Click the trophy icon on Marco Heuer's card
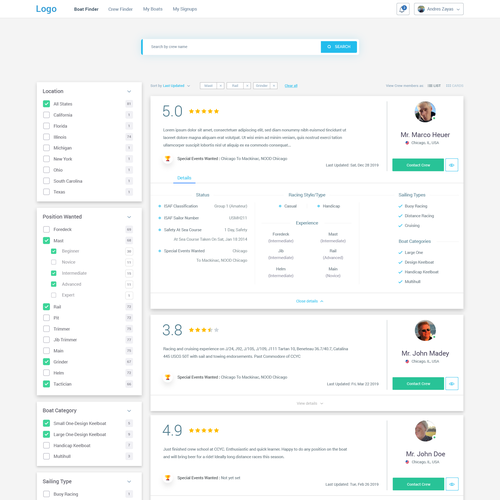 168,159
